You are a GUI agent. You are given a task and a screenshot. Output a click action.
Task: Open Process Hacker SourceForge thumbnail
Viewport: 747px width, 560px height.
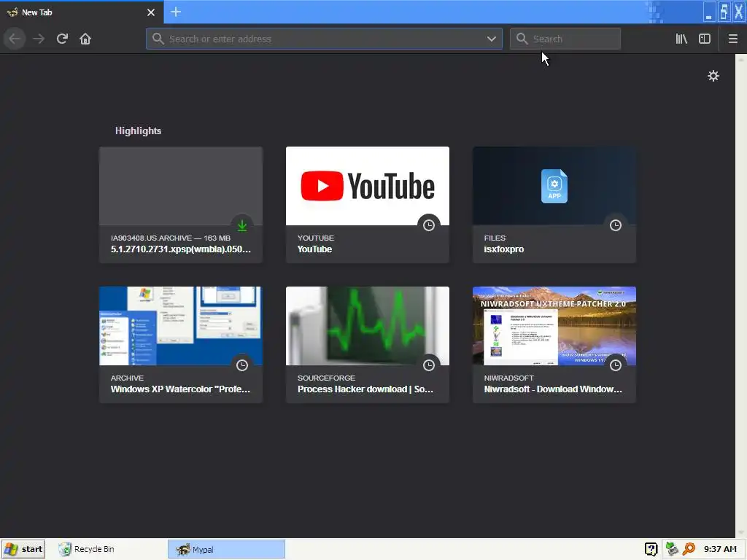coord(368,326)
